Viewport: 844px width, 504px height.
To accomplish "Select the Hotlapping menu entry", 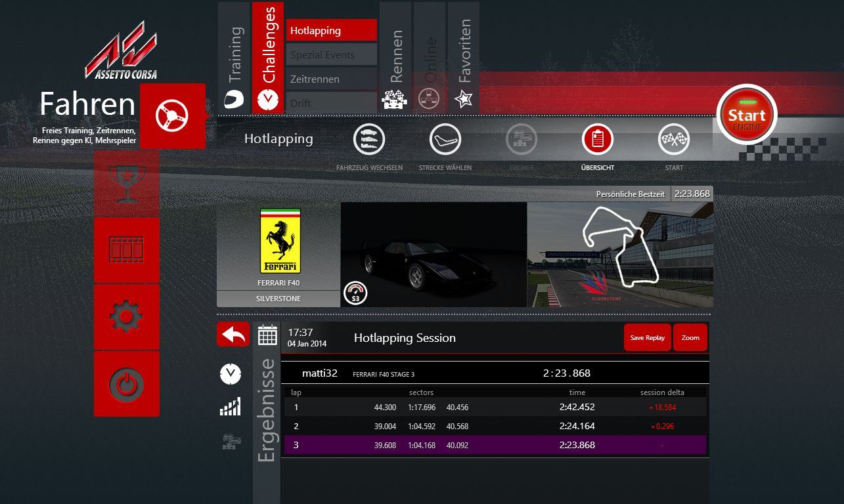I will coord(332,30).
